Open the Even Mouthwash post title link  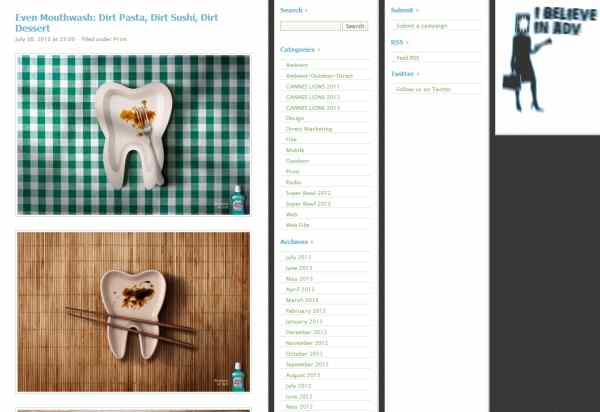pyautogui.click(x=116, y=23)
